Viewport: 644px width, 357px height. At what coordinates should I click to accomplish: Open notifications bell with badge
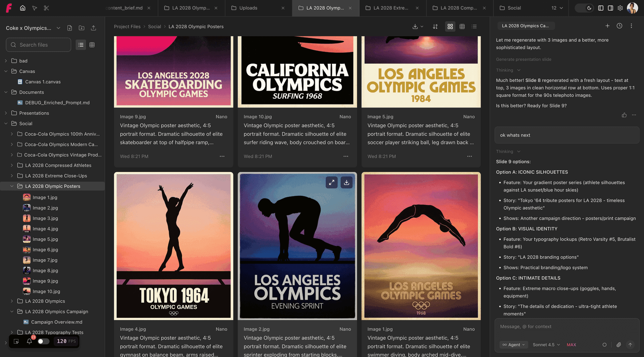(x=30, y=341)
